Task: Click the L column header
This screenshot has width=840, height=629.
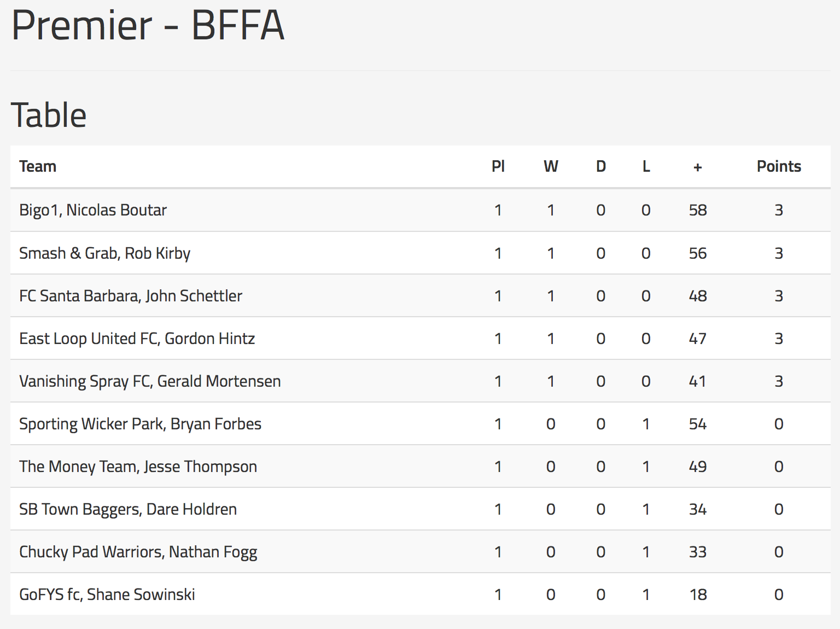Action: pos(646,166)
